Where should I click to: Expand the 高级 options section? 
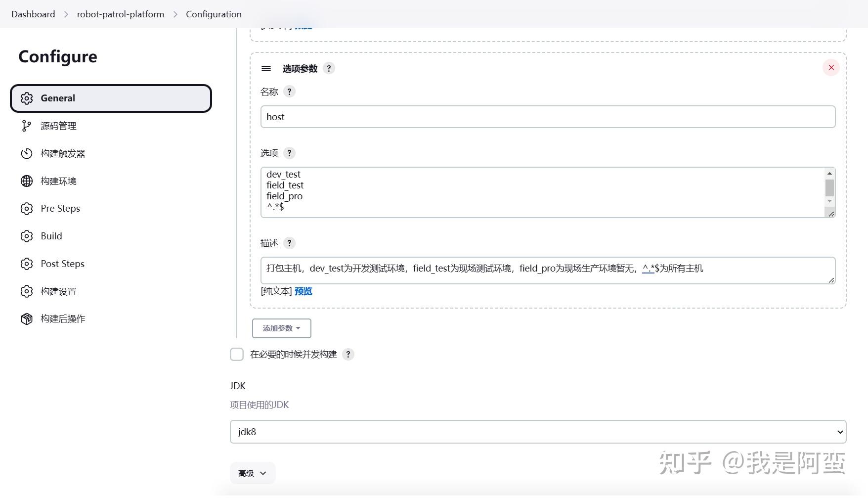252,473
